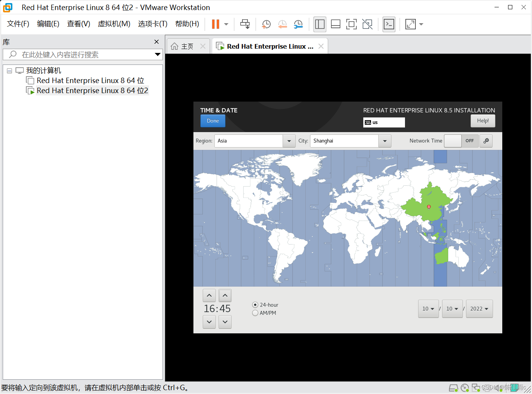The width and height of the screenshot is (532, 394).
Task: Click the pause virtual machine icon
Action: [215, 24]
